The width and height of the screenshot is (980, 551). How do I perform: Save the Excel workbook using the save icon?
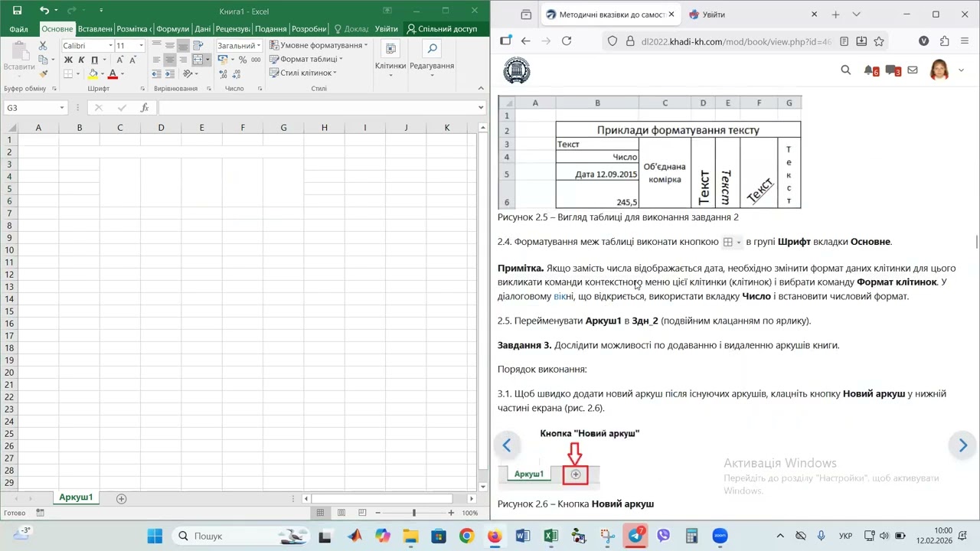[x=17, y=11]
